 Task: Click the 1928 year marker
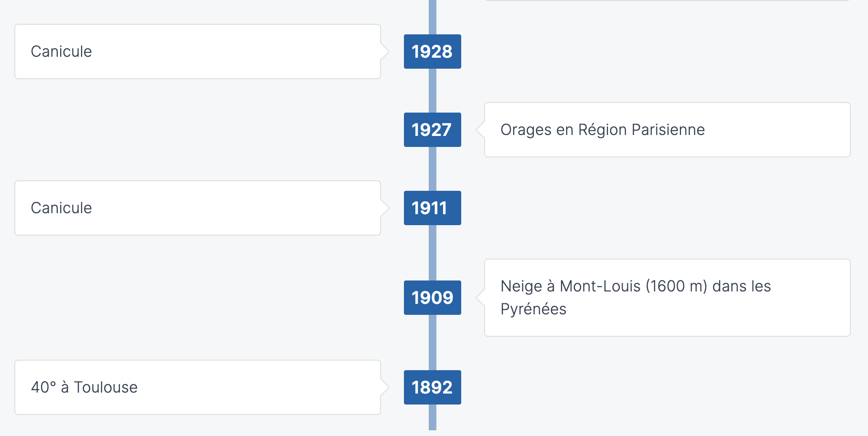(432, 52)
